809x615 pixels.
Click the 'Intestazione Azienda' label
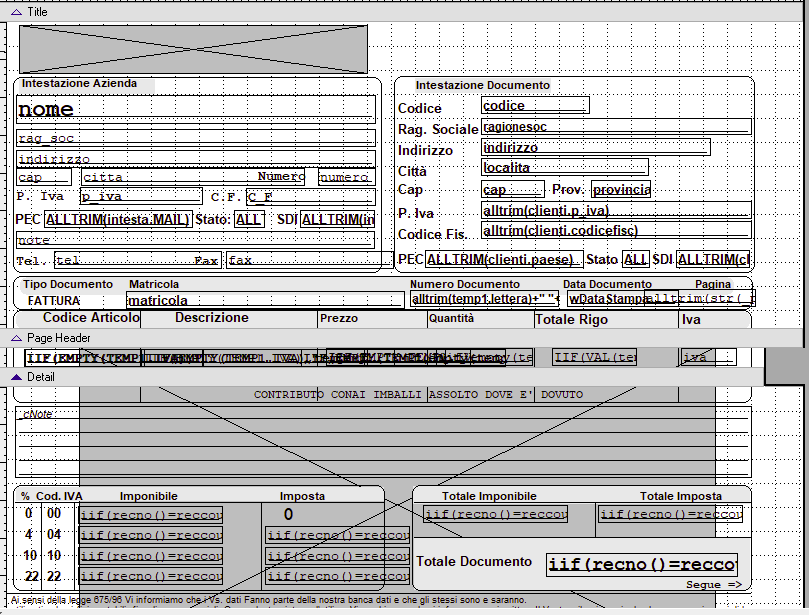(79, 83)
